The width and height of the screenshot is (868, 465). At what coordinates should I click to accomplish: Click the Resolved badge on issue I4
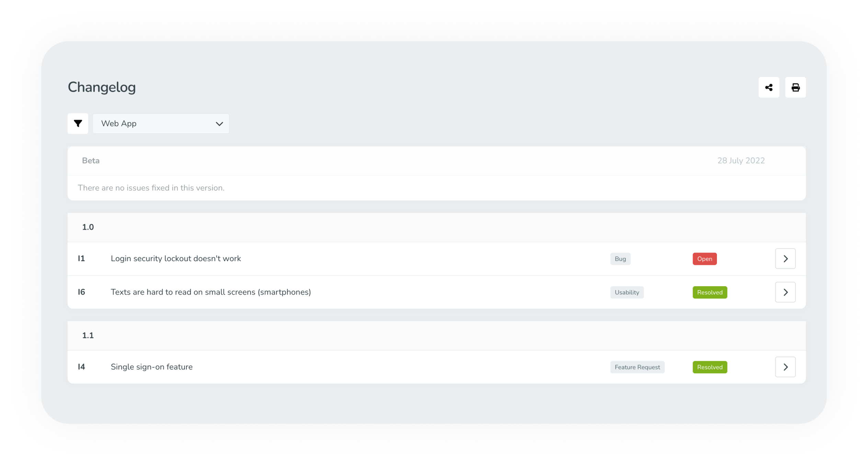(710, 367)
